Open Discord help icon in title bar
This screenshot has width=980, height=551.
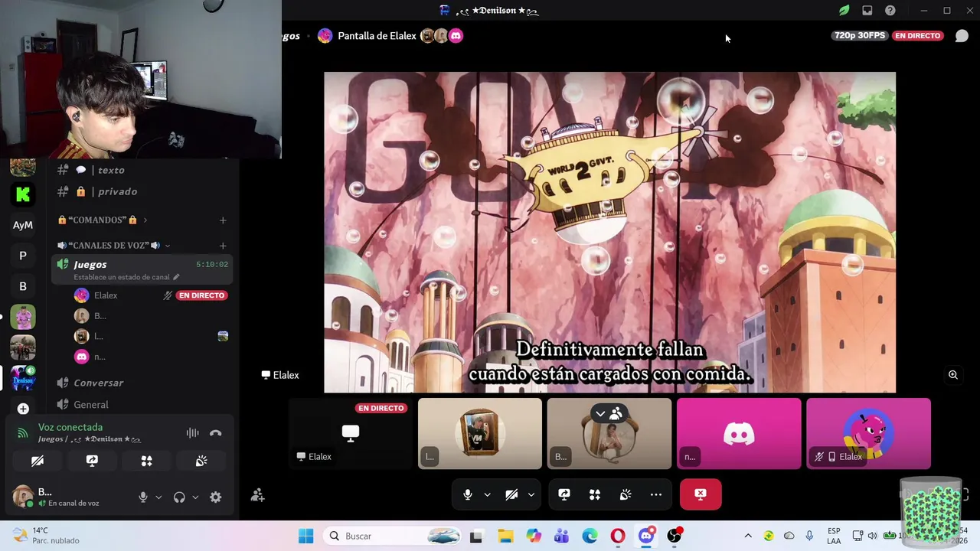click(890, 11)
